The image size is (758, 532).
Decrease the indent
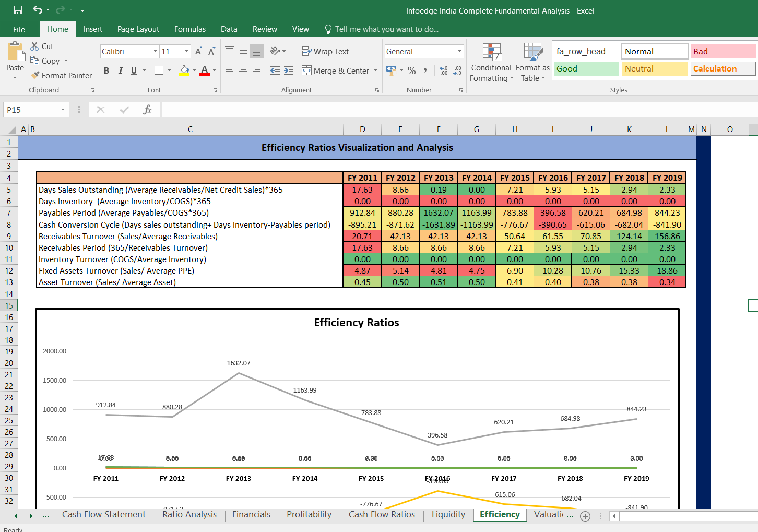pyautogui.click(x=275, y=70)
